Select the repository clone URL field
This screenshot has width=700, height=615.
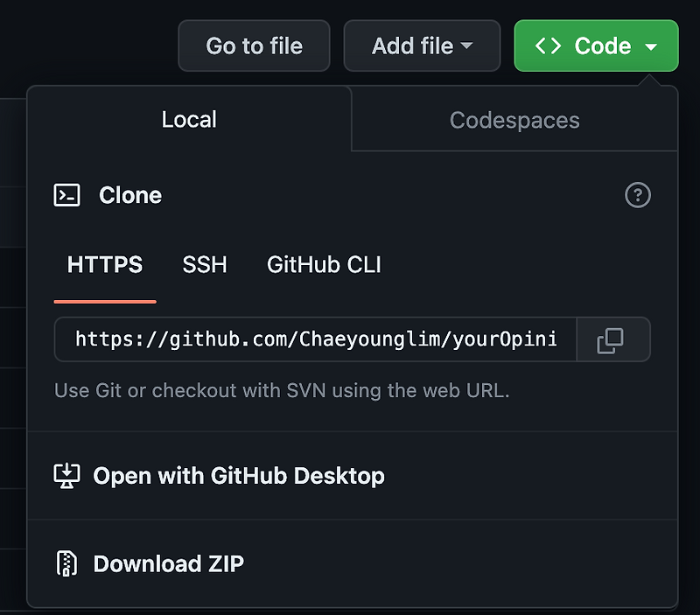click(x=315, y=339)
